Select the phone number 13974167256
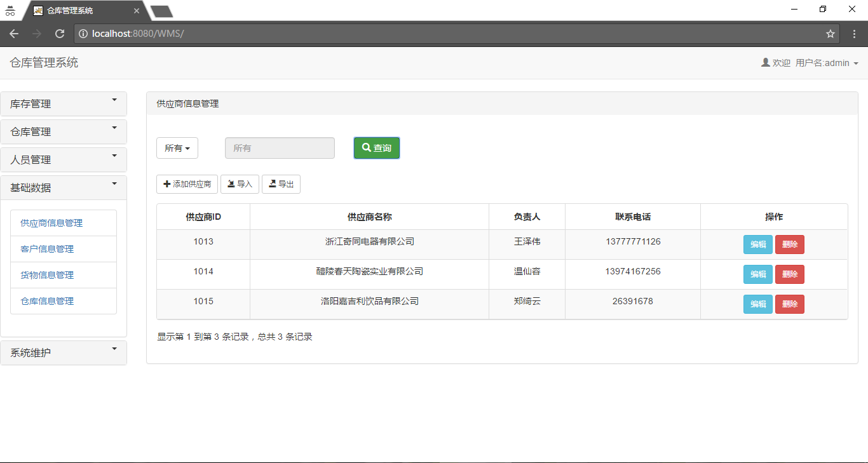The image size is (868, 463). coord(633,271)
